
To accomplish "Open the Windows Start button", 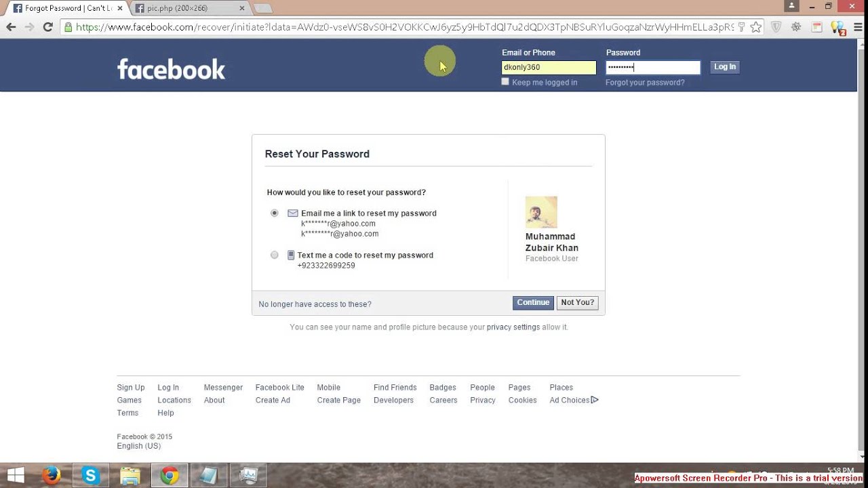I will tap(16, 476).
